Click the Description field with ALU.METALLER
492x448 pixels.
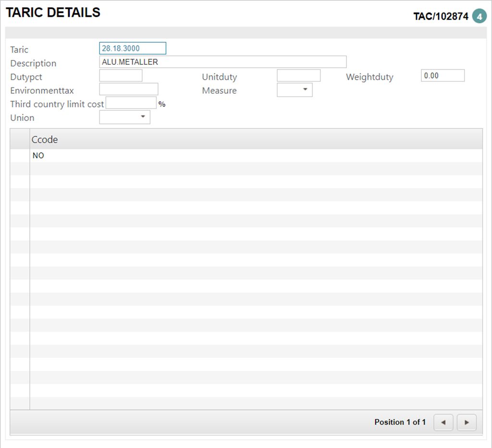coord(222,62)
